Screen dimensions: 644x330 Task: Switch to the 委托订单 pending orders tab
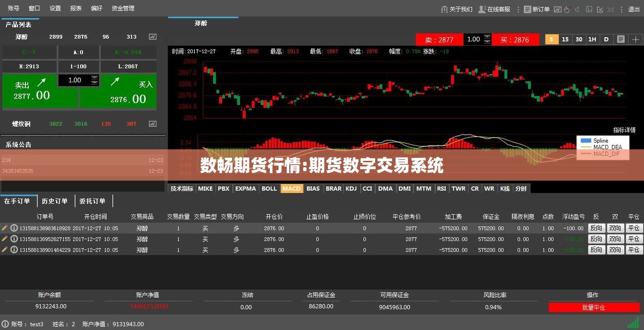92,201
